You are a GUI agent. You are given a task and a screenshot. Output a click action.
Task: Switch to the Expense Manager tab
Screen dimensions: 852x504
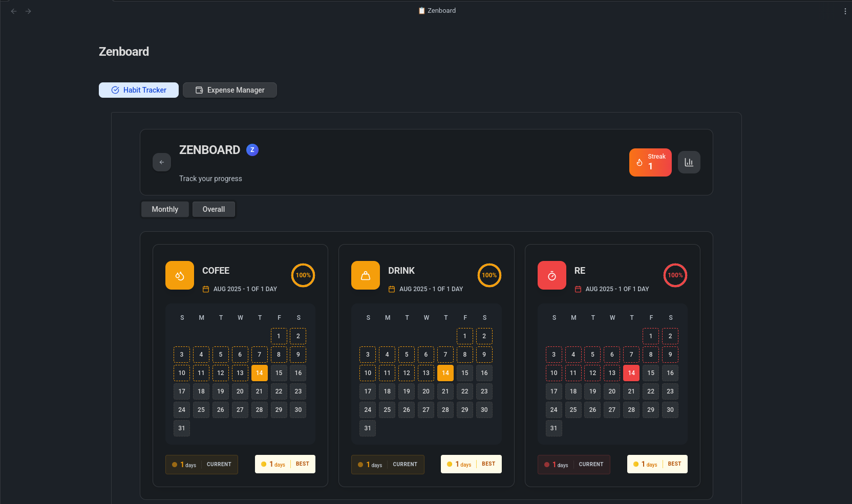click(229, 90)
